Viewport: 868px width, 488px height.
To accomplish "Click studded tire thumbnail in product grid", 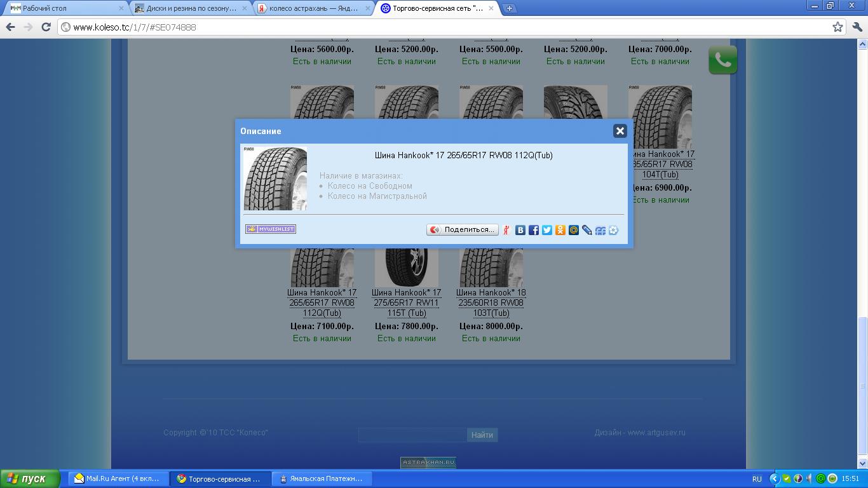I will coord(576,102).
